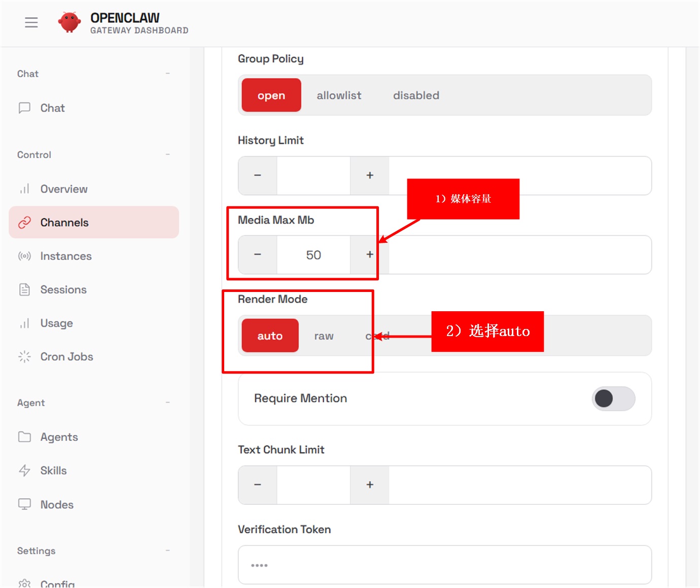Collapse the Agent sidebar section
Viewport: 700px width, 588px height.
click(x=167, y=402)
